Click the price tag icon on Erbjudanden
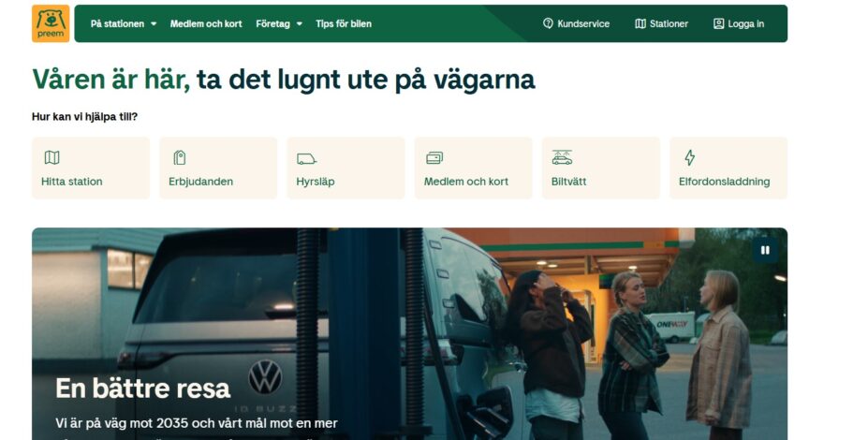This screenshot has height=440, width=868. (180, 157)
